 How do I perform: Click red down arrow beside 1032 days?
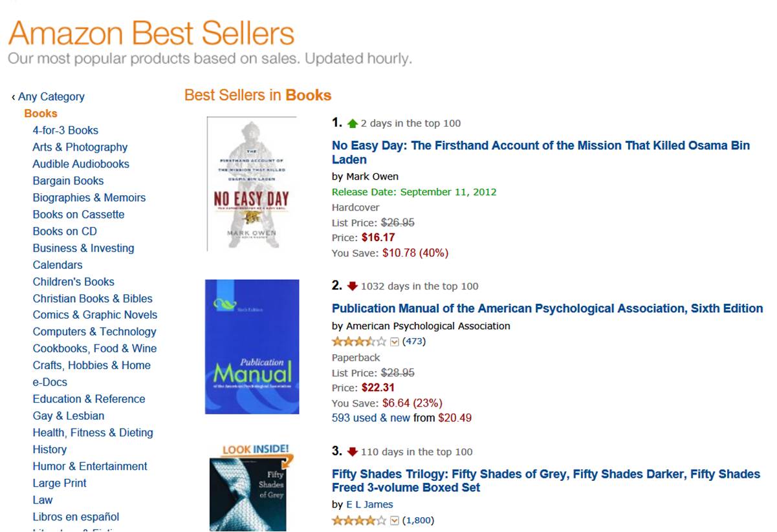(x=352, y=286)
